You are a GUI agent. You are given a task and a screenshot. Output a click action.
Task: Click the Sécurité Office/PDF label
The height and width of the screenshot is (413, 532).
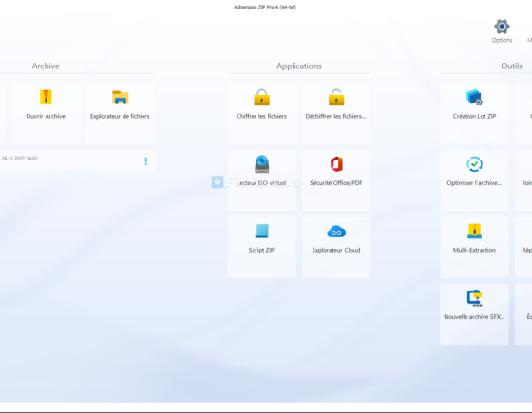click(x=336, y=182)
